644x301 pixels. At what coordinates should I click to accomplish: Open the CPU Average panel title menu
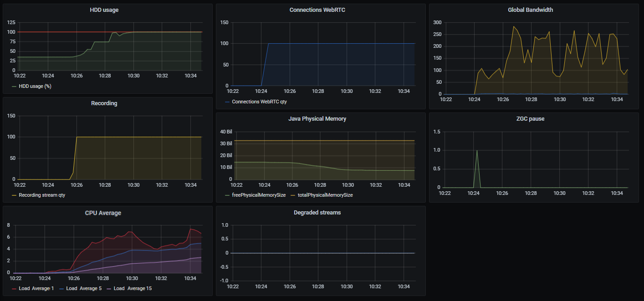[103, 213]
